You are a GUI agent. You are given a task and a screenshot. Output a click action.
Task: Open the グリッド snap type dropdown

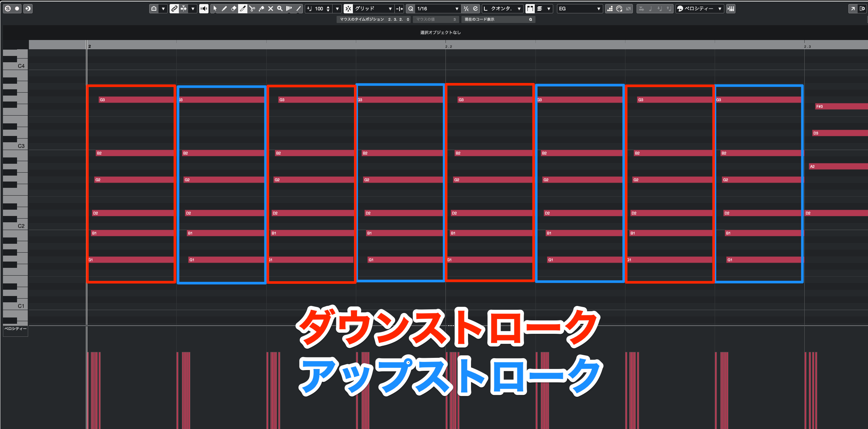tap(373, 9)
